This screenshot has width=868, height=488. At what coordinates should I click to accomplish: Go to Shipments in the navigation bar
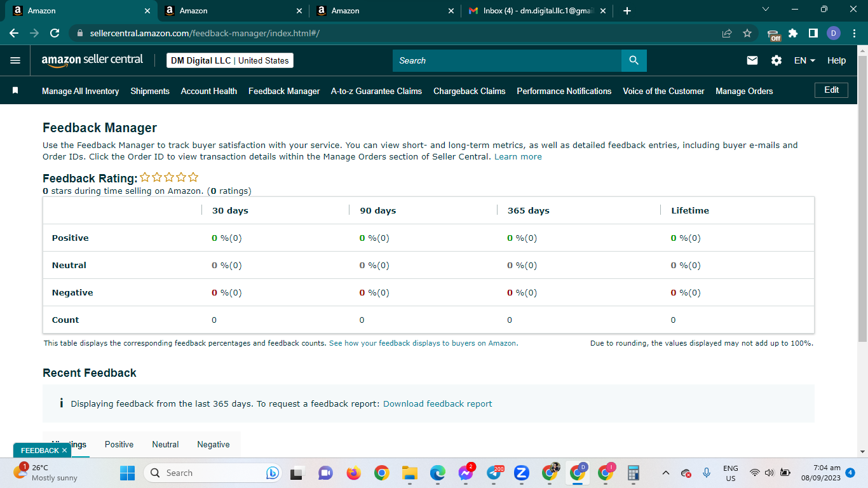[x=150, y=91]
